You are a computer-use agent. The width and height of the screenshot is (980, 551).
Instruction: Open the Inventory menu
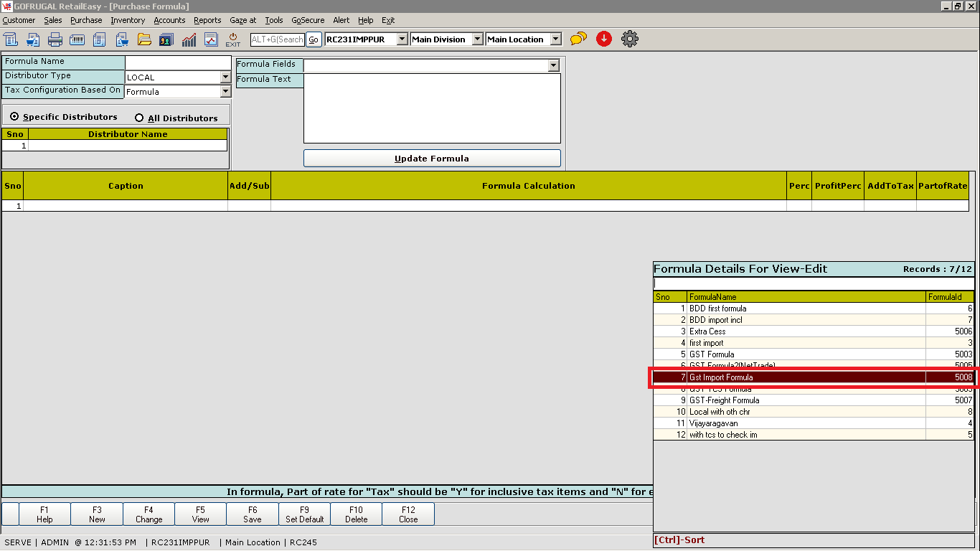coord(128,20)
